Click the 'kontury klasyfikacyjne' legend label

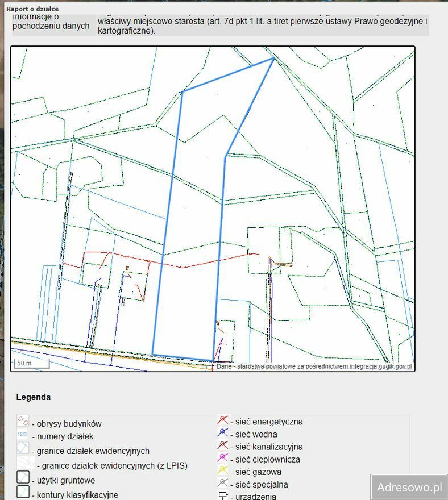(77, 495)
